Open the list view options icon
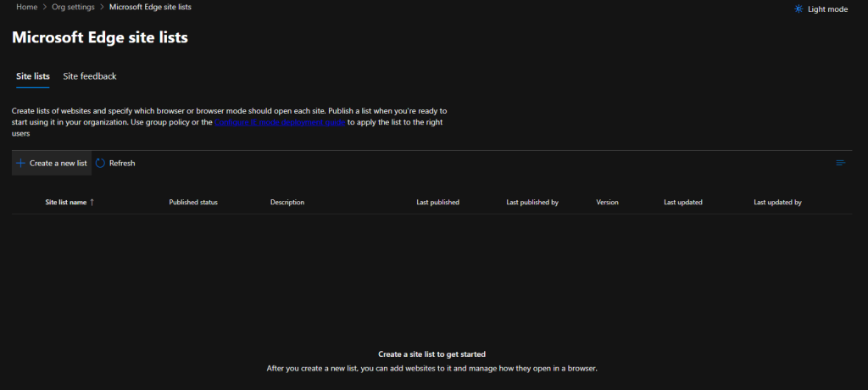 (x=840, y=163)
